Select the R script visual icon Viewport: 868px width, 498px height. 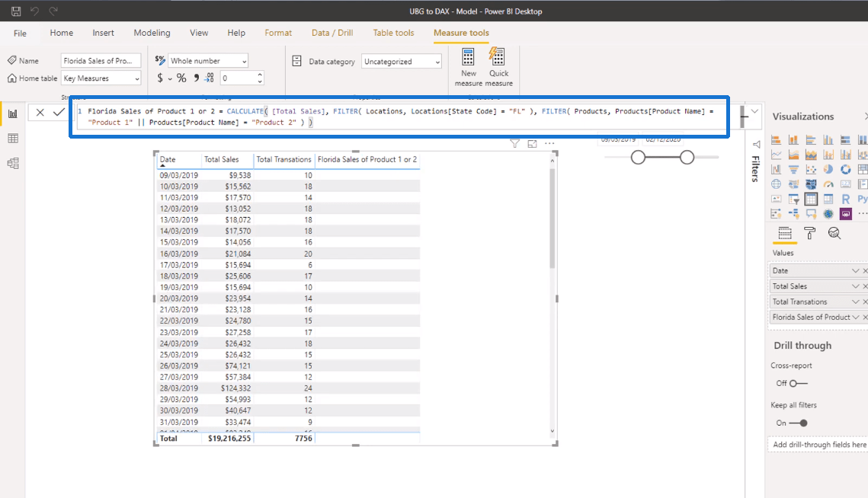coord(845,200)
